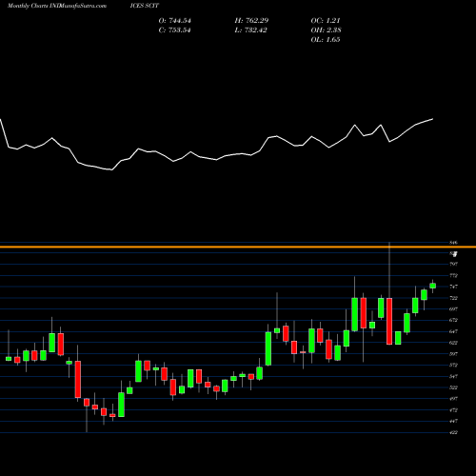Click the 747 price axis label
This screenshot has width=476, height=476.
click(x=453, y=287)
